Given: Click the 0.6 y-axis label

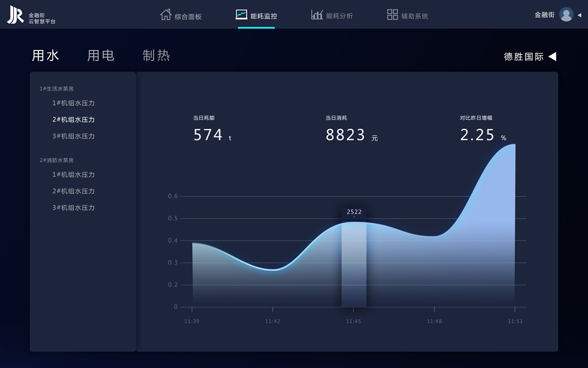Looking at the screenshot, I should coord(173,196).
